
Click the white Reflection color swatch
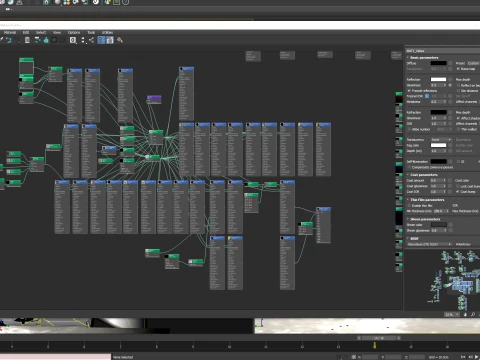(438, 79)
